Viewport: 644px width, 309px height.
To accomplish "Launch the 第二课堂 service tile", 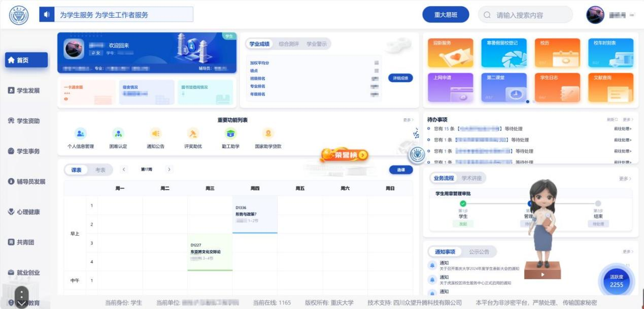I will [x=503, y=87].
